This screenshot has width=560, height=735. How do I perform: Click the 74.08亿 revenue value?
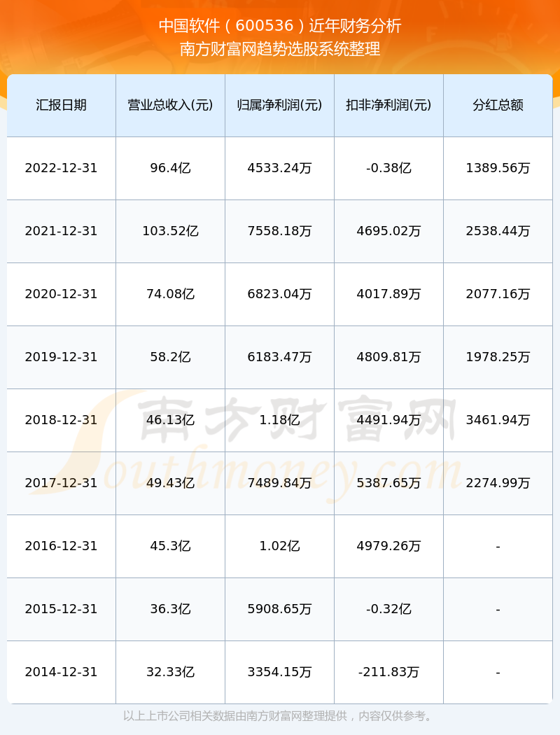pos(171,295)
